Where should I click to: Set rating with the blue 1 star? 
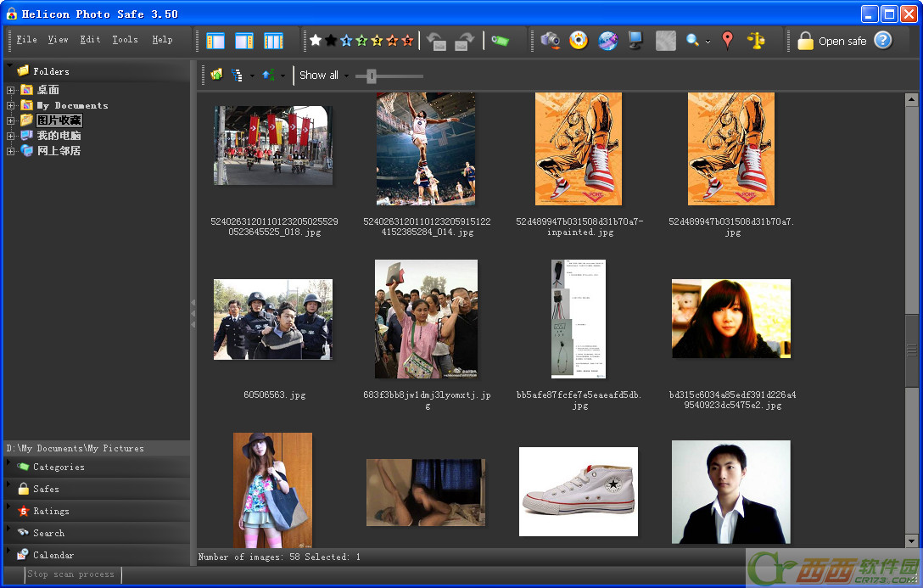(346, 40)
